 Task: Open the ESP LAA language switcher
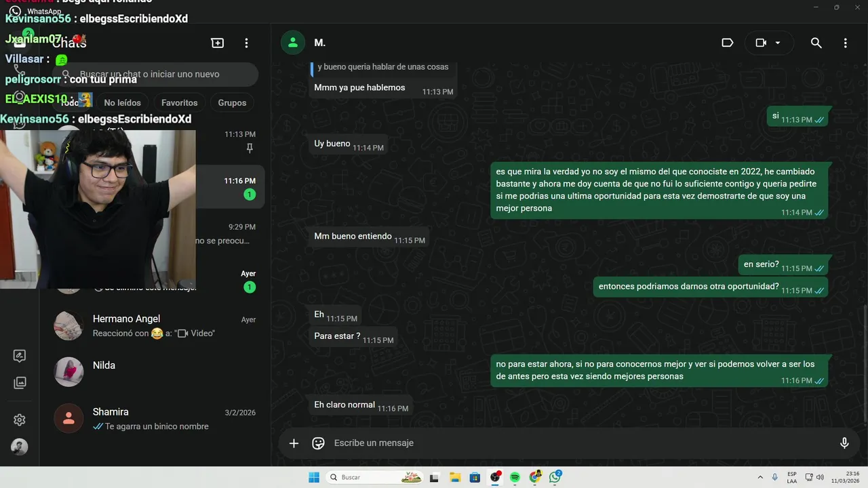click(x=792, y=477)
